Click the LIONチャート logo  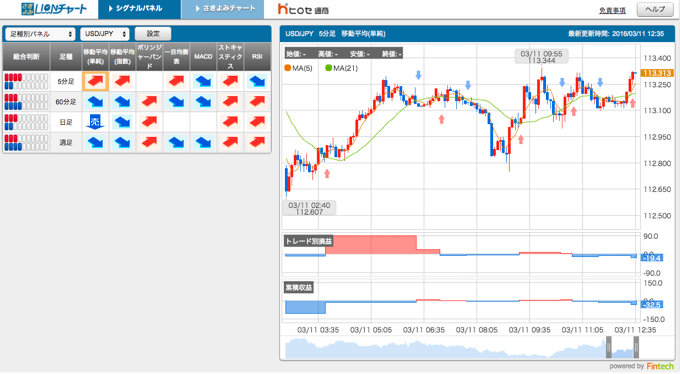click(54, 9)
